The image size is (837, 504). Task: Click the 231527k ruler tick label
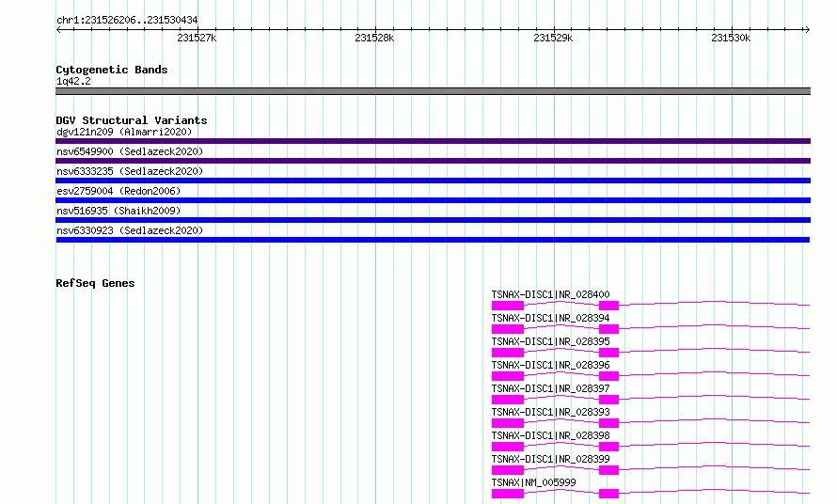[197, 38]
